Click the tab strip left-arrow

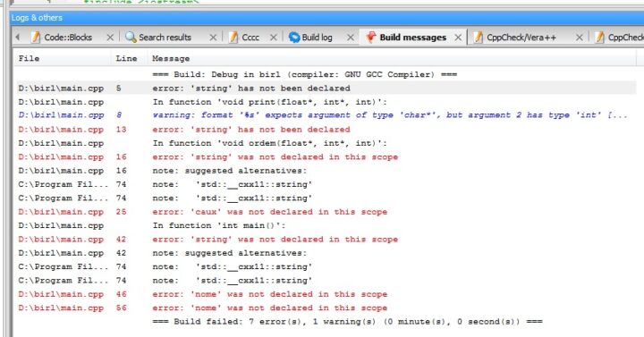(x=18, y=38)
